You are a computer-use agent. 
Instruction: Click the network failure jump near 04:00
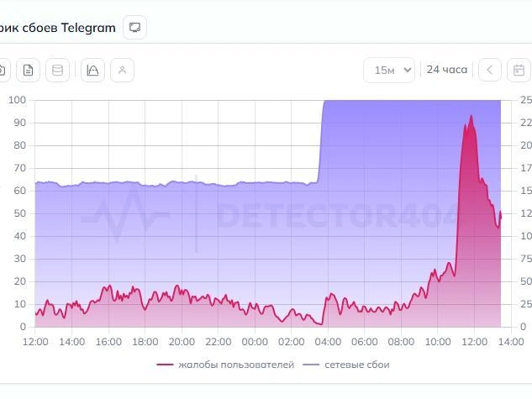coord(321,142)
